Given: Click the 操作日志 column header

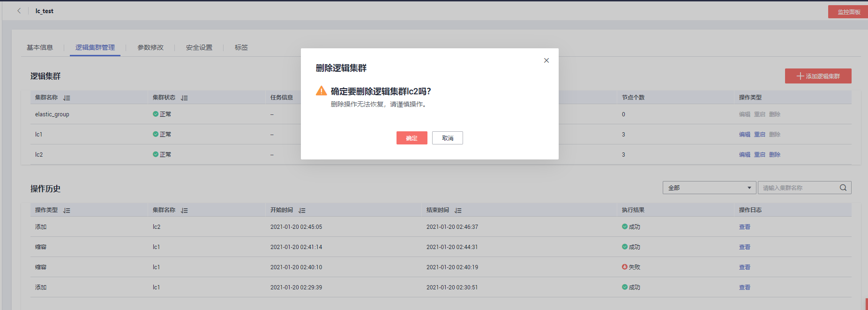Looking at the screenshot, I should 750,210.
